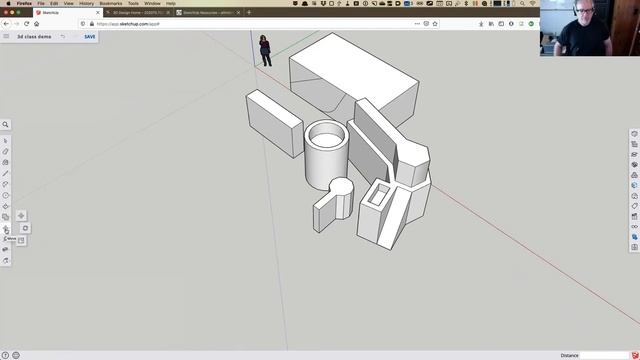
Task: Open the glasses Display panel
Action: point(634,227)
